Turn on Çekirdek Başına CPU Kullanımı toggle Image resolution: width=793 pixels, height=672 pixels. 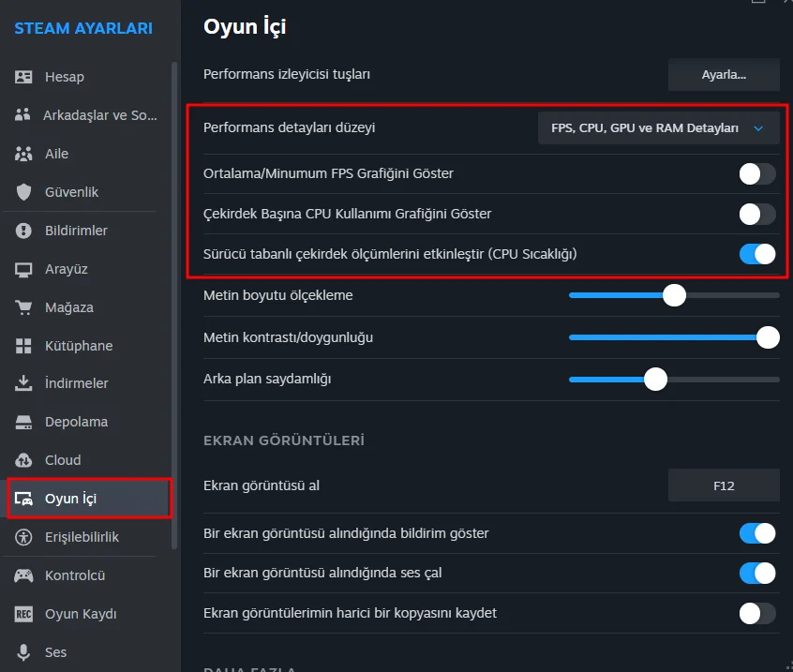[757, 214]
